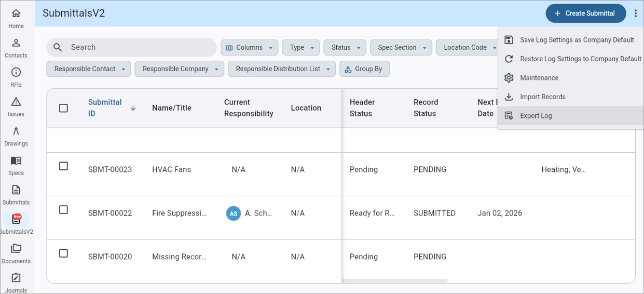Screen dimensions: 644x294
Task: Open Specs book icon in sidebar
Action: tap(16, 161)
